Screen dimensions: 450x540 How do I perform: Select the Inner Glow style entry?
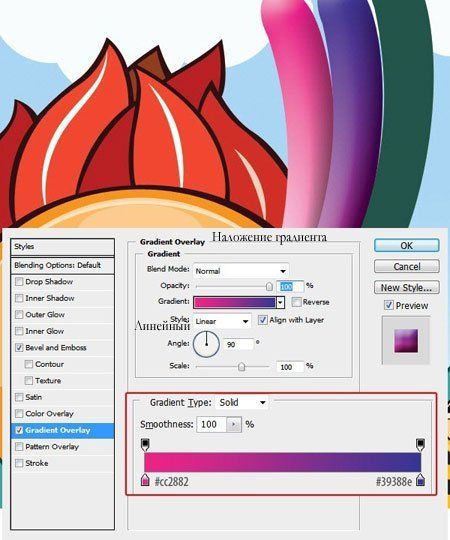tap(44, 331)
